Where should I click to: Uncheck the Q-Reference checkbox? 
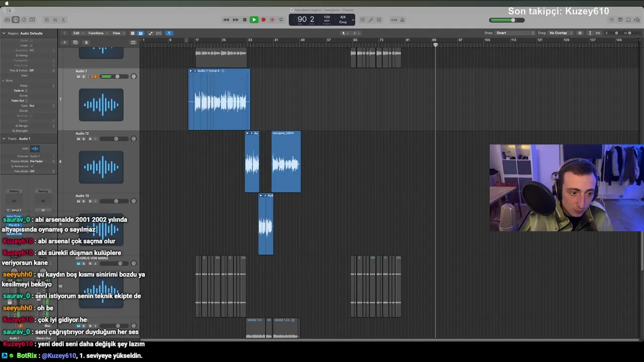click(x=32, y=166)
